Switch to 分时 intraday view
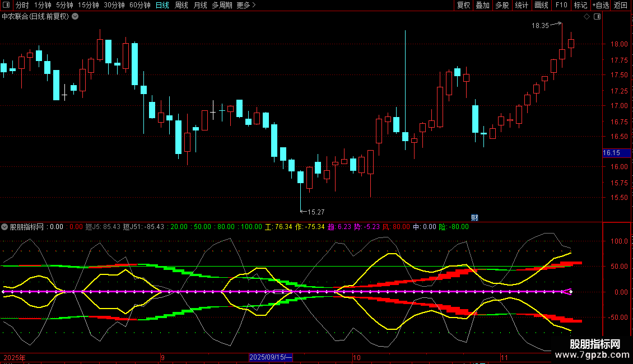The image size is (633, 364). pos(22,5)
